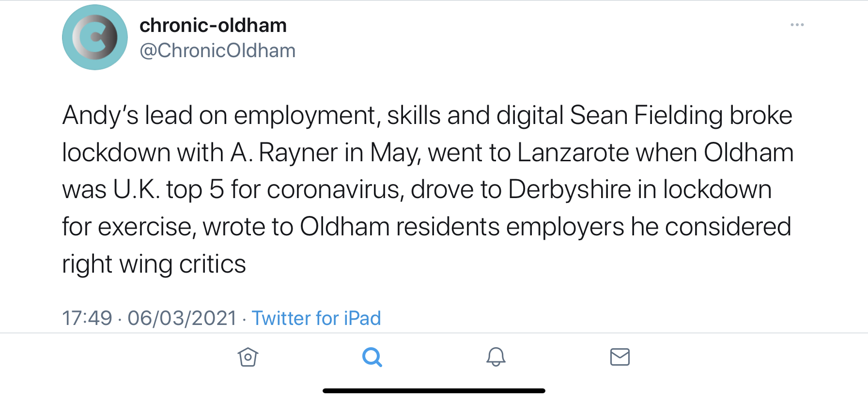Open the tweet's three-dot more menu
The height and width of the screenshot is (401, 868).
coord(797,25)
